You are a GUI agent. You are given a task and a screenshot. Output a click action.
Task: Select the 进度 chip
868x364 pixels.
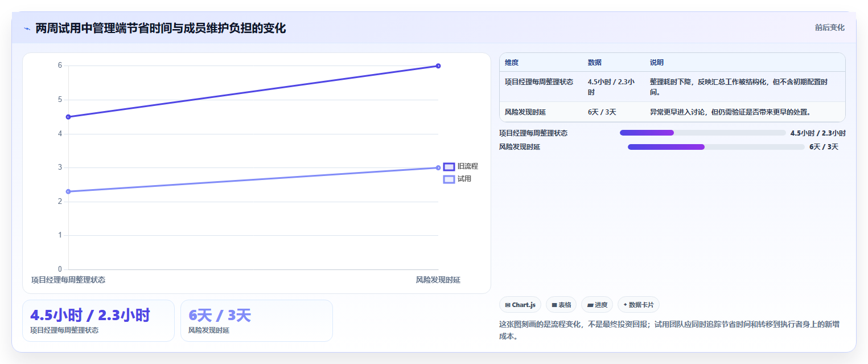597,305
